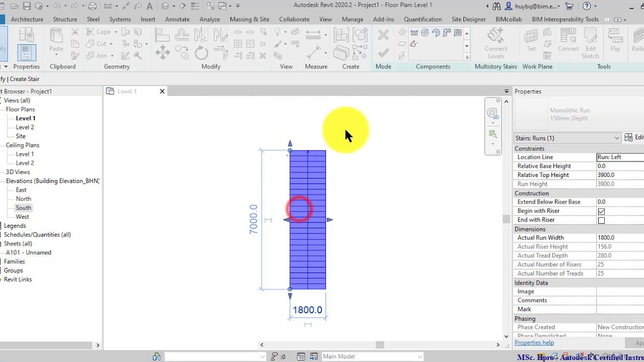Click the Finish Edit Mode green checkmark

[383, 53]
